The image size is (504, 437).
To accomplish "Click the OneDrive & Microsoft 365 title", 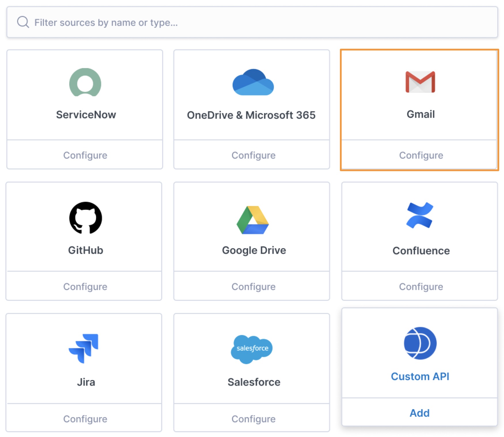I will (251, 115).
